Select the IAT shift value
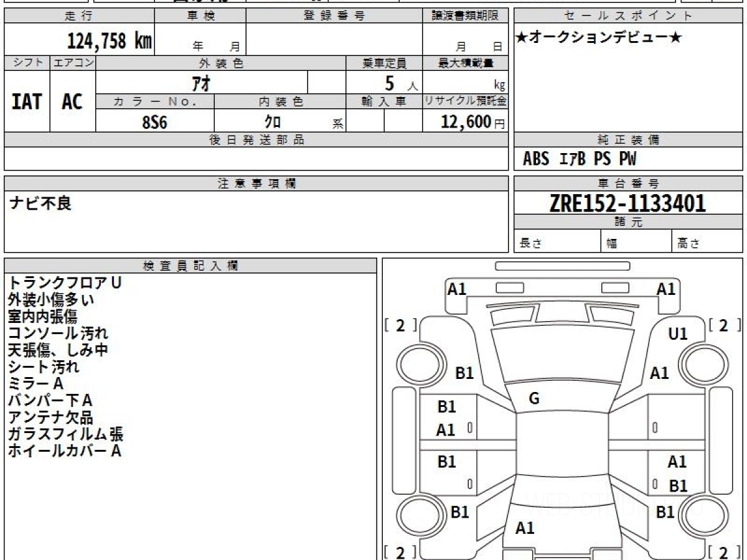This screenshot has height=560, width=747. click(x=27, y=102)
